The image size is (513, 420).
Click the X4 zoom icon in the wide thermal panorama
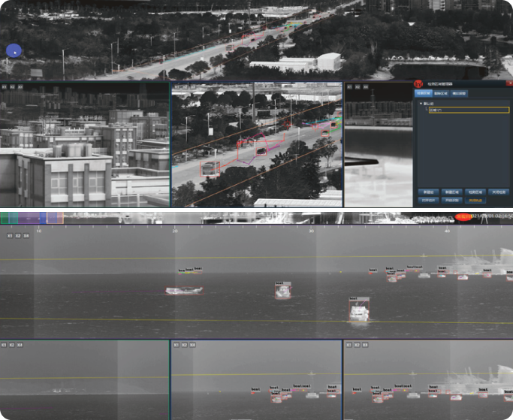[26, 236]
